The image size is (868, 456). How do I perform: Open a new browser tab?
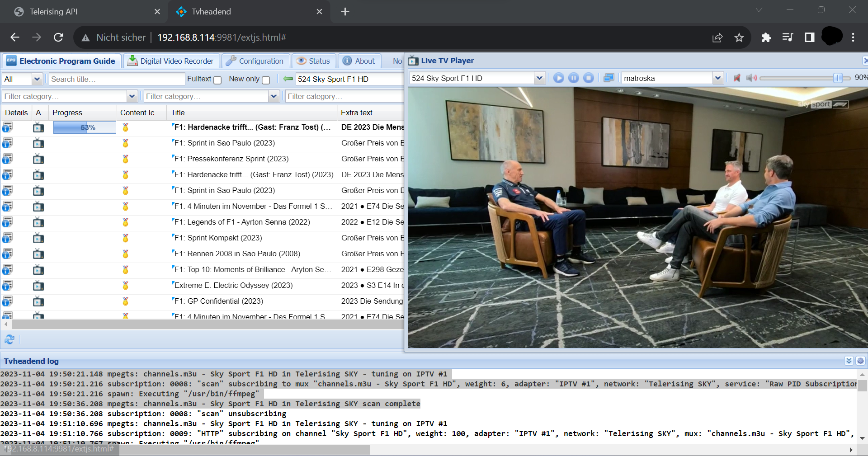pos(345,12)
